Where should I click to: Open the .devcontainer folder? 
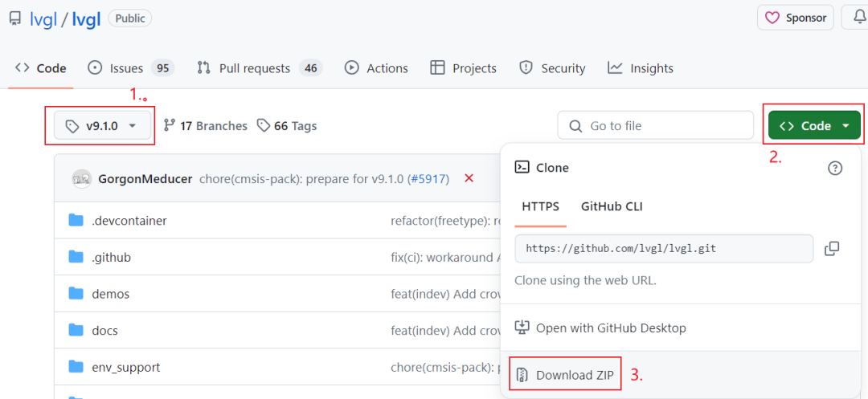(x=129, y=221)
